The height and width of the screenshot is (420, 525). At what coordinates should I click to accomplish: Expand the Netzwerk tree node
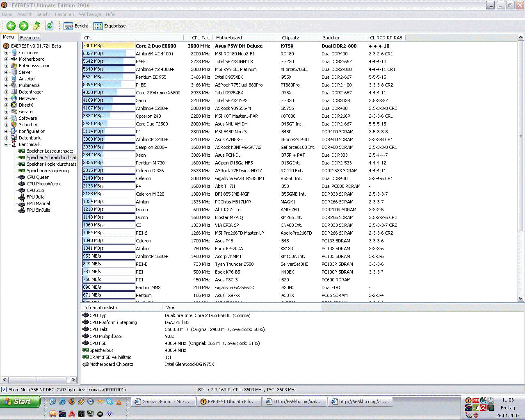coord(6,98)
